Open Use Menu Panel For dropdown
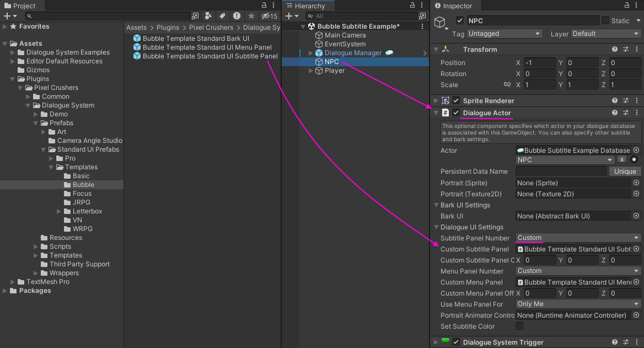 578,304
